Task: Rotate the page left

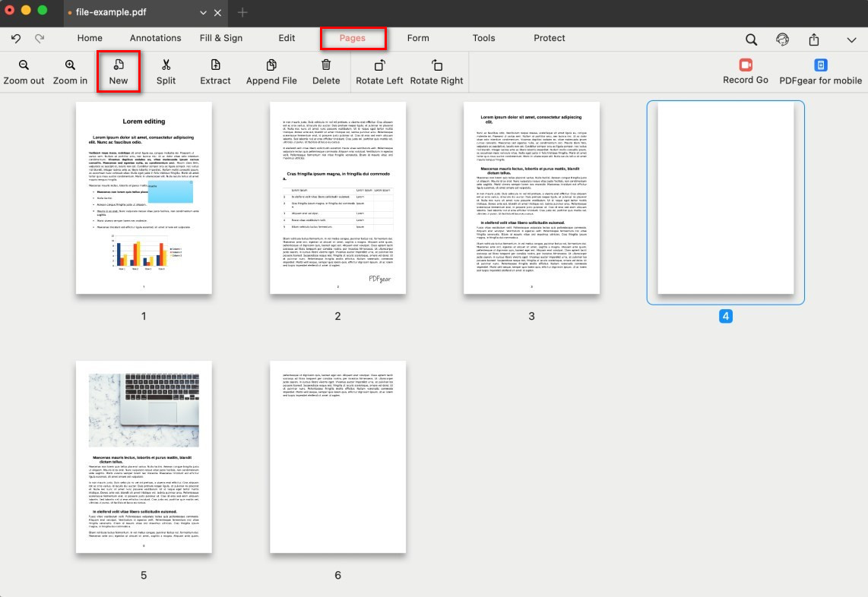Action: pyautogui.click(x=379, y=66)
